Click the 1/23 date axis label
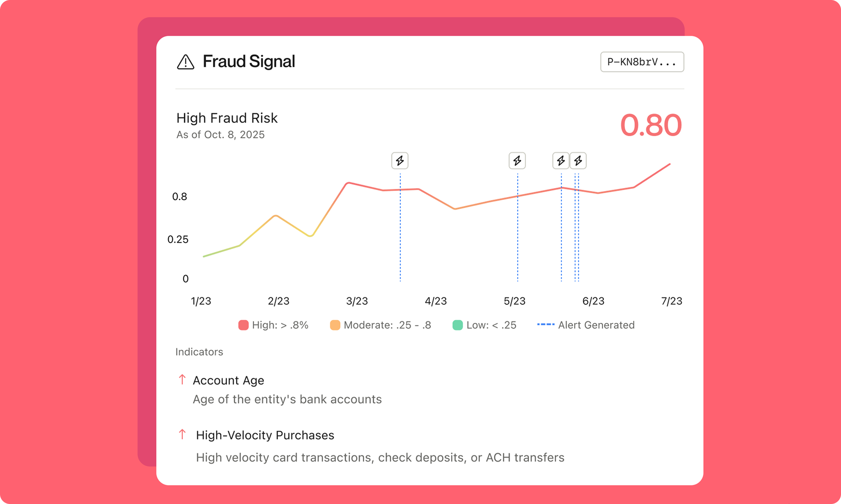The image size is (841, 504). [x=201, y=301]
